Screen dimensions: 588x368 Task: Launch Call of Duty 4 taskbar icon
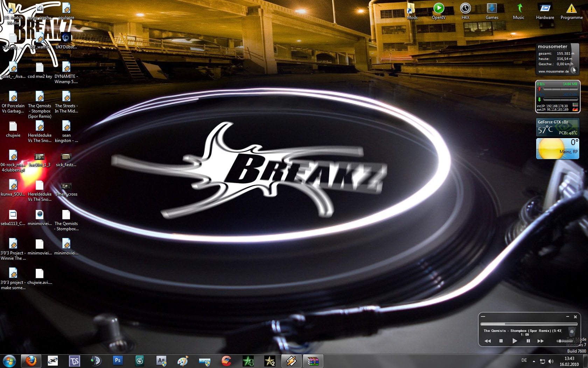(x=248, y=361)
